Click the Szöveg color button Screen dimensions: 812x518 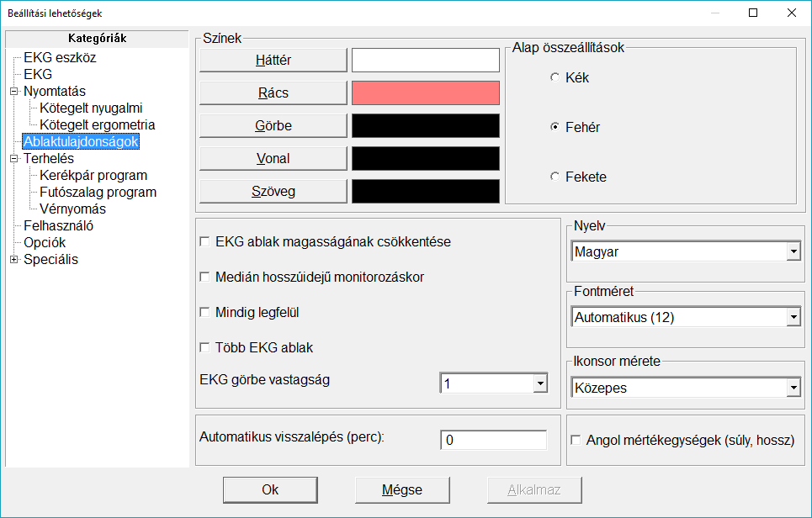pos(273,192)
